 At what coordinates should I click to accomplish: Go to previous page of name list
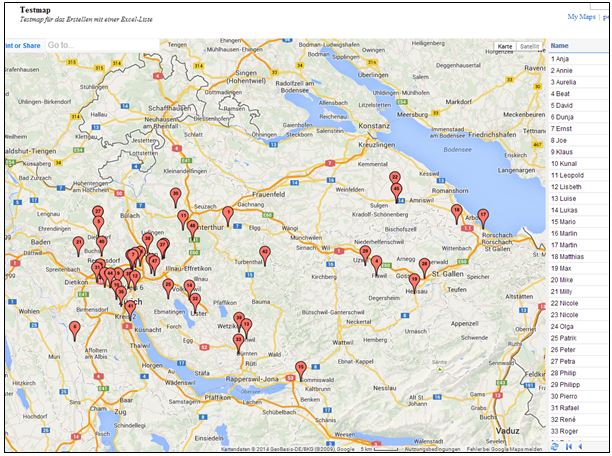[580, 446]
